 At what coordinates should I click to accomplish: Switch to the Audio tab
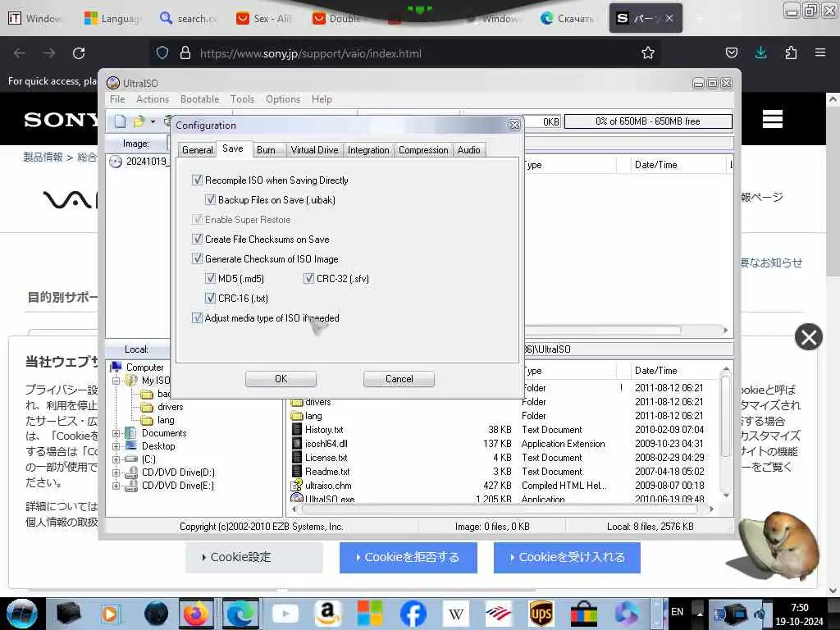pos(468,150)
